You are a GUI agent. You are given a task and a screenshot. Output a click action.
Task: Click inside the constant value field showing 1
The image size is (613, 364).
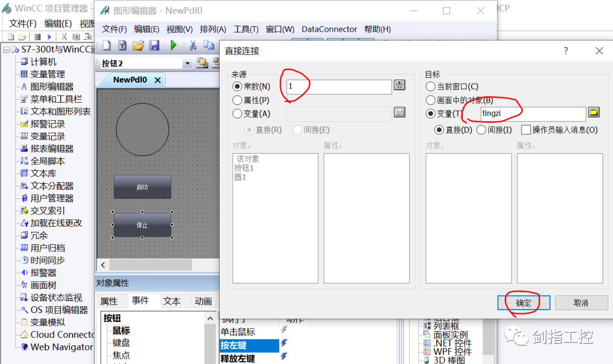point(338,87)
